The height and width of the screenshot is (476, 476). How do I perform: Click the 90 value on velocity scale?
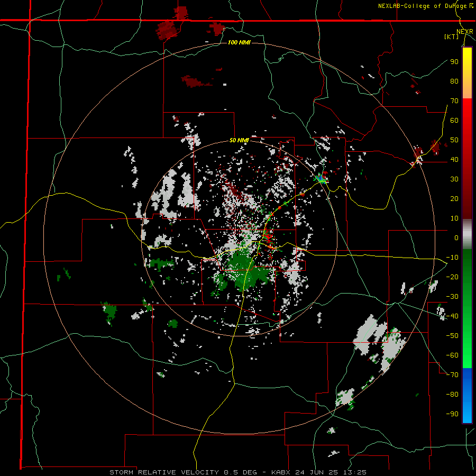pyautogui.click(x=454, y=62)
